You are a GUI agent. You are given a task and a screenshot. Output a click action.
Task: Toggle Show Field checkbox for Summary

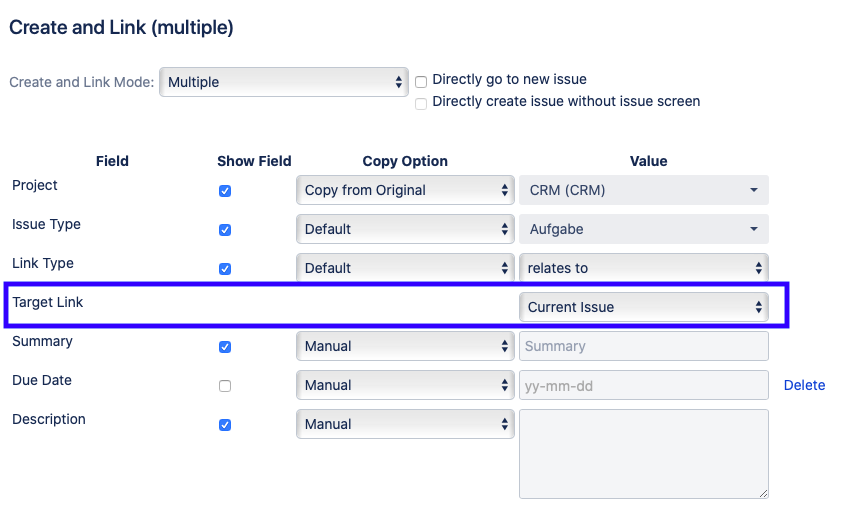[225, 347]
